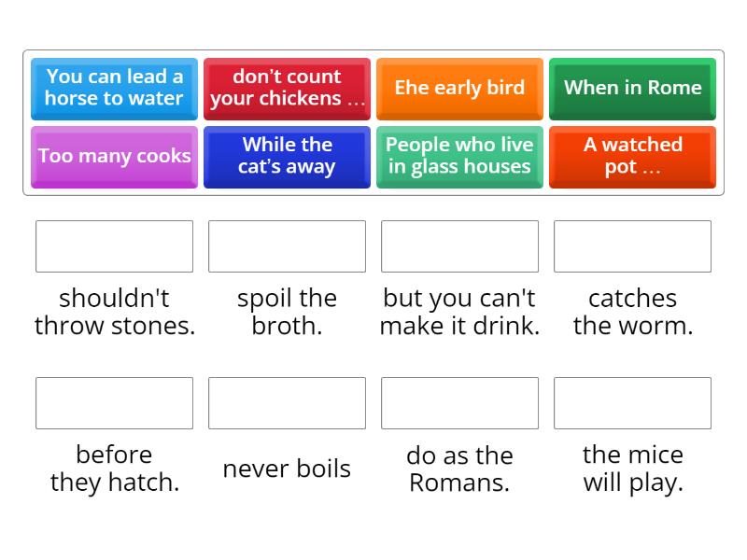Screen dimensions: 747x560
Task: Click the text 'the mice will play.'
Action: pos(632,469)
